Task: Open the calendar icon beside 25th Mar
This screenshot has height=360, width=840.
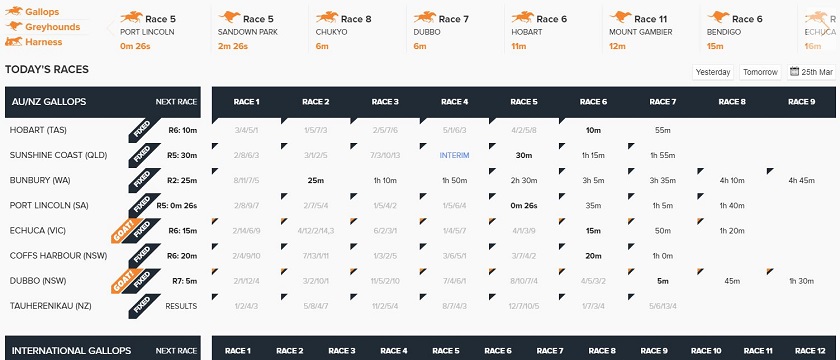Action: (x=794, y=72)
